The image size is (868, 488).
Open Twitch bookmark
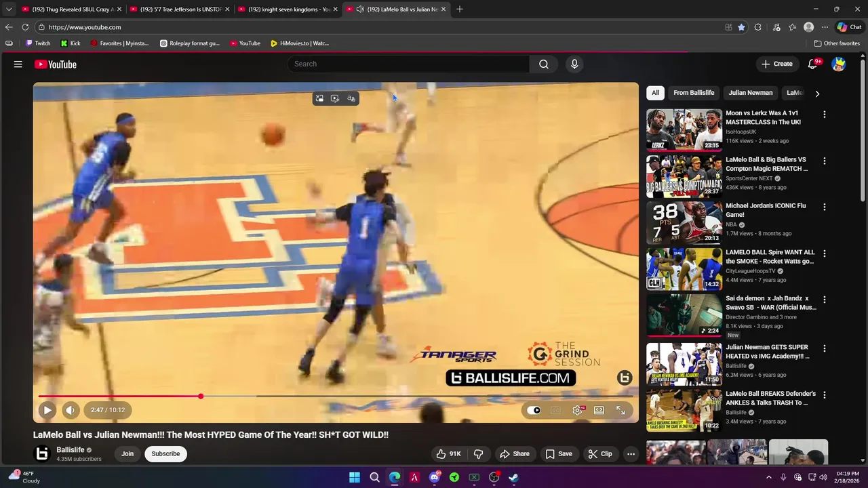click(x=38, y=43)
